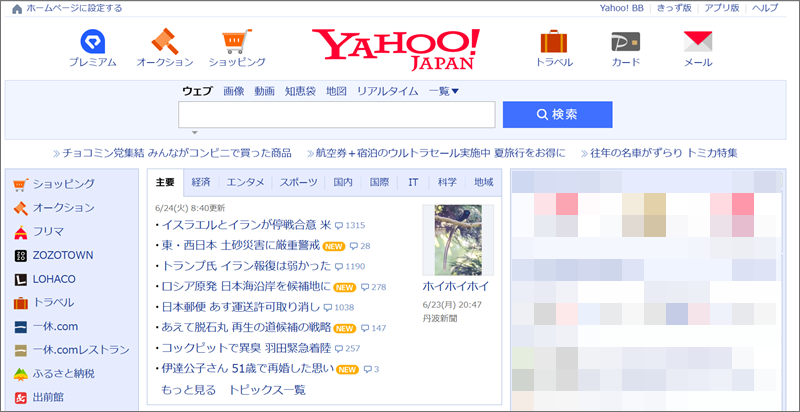This screenshot has height=412, width=800.
Task: Click the 出前館 sidebar icon
Action: click(20, 397)
